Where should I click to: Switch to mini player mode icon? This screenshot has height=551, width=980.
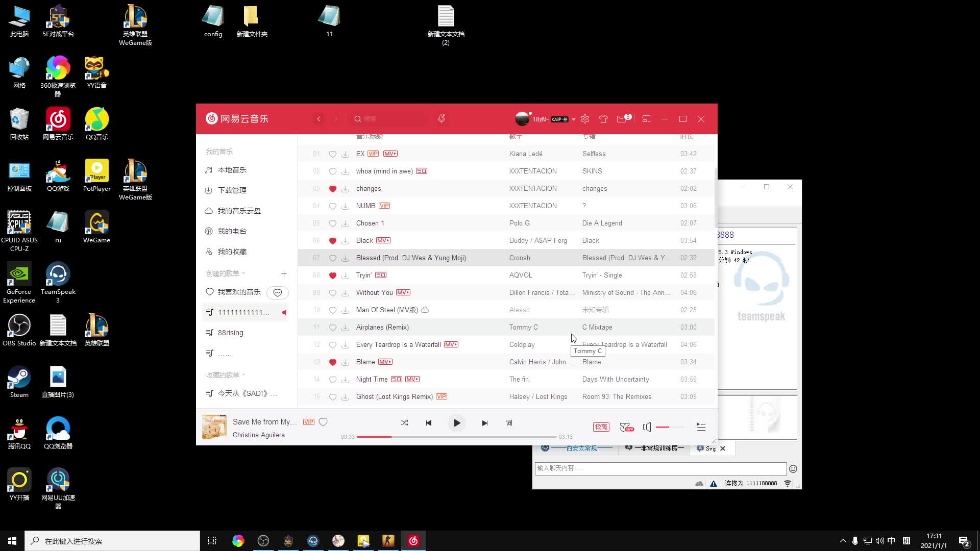point(646,119)
